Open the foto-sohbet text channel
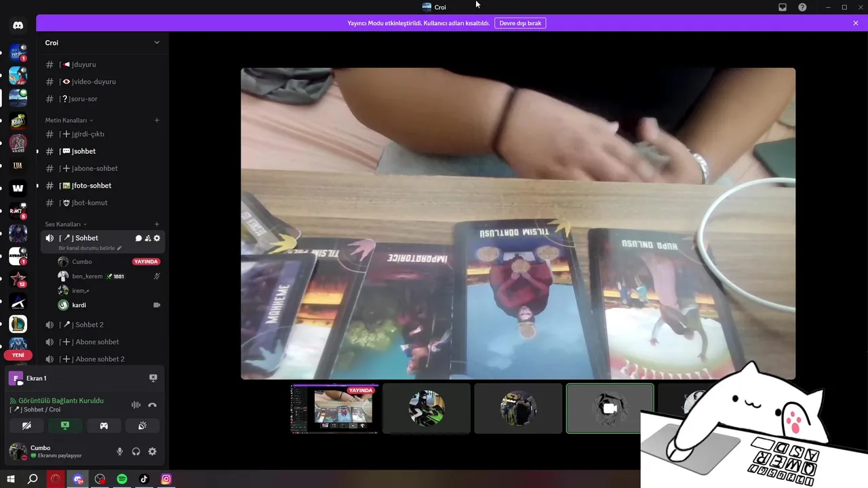 (102, 186)
